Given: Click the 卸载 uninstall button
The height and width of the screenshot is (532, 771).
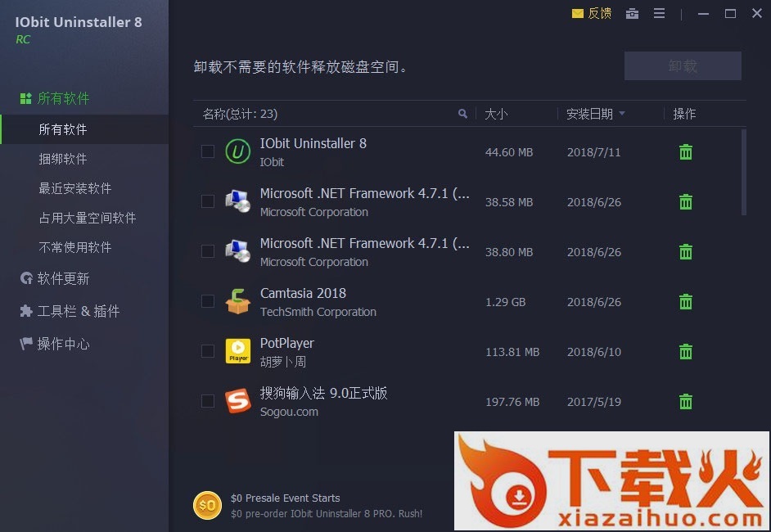Looking at the screenshot, I should 683,65.
